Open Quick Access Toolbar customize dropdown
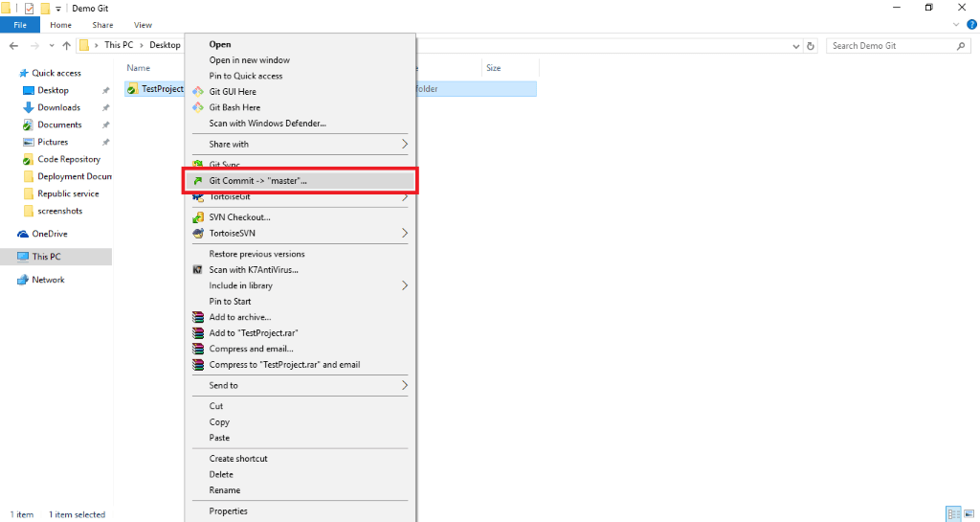 pyautogui.click(x=57, y=9)
